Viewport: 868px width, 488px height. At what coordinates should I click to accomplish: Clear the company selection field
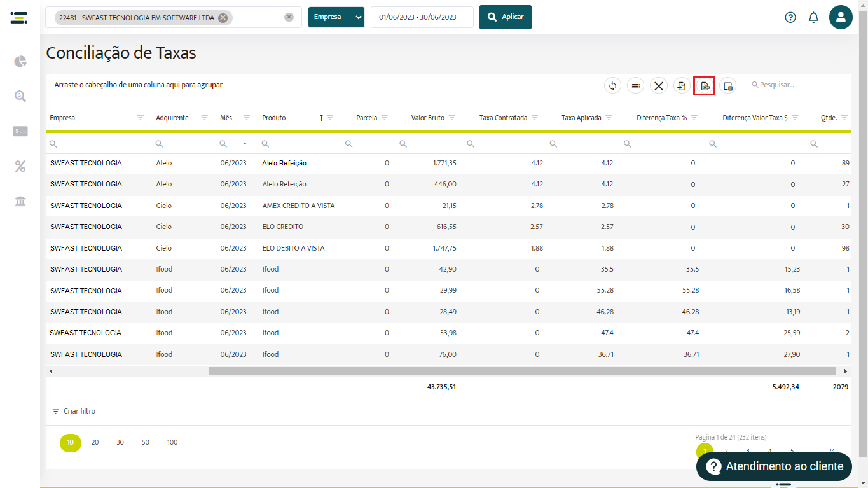pos(289,17)
